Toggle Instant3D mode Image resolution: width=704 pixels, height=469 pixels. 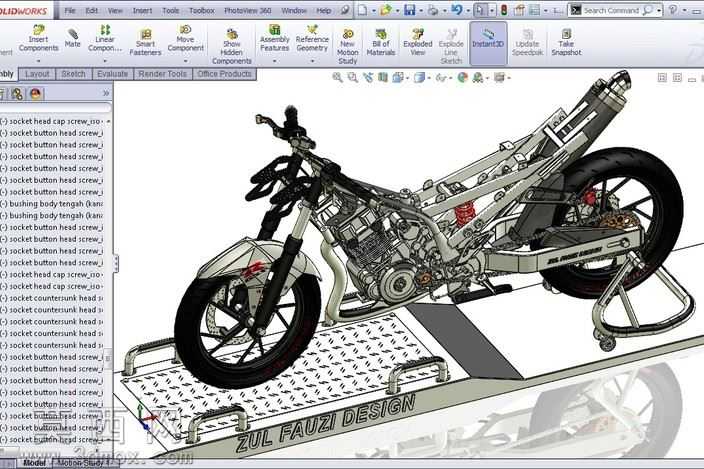click(488, 43)
